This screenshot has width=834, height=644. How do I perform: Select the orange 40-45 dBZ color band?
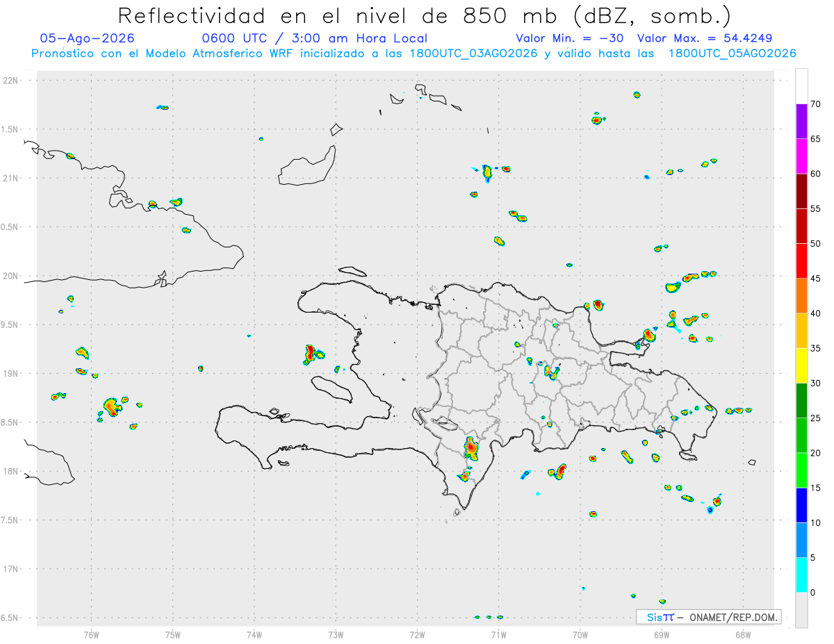point(801,296)
